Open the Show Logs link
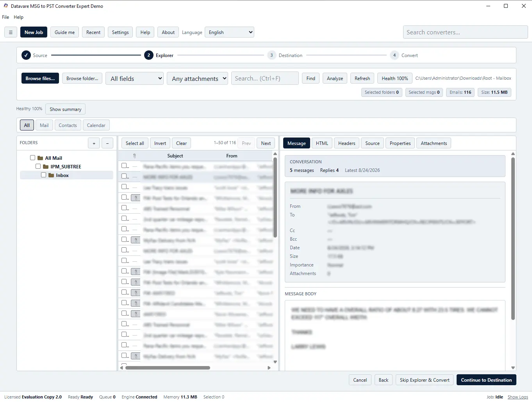Viewport: 532px width, 402px height. coord(518,397)
